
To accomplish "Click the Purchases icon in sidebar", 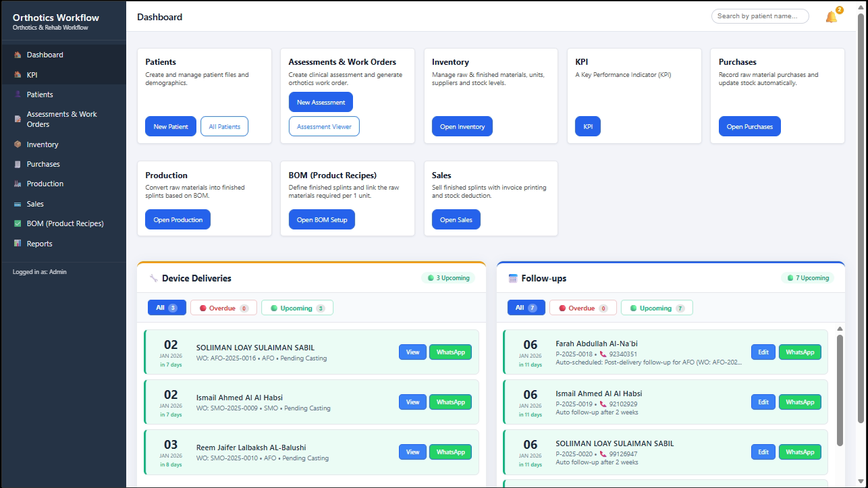I will pyautogui.click(x=18, y=164).
